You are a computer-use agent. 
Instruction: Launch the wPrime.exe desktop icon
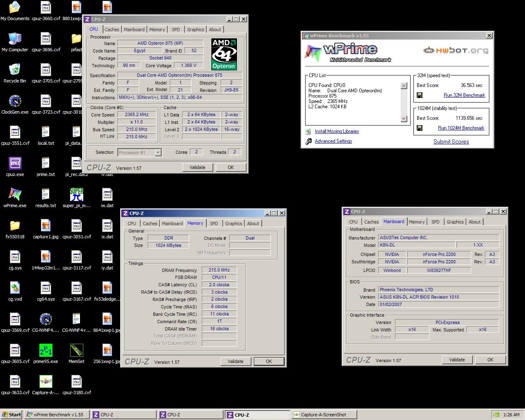[x=15, y=198]
